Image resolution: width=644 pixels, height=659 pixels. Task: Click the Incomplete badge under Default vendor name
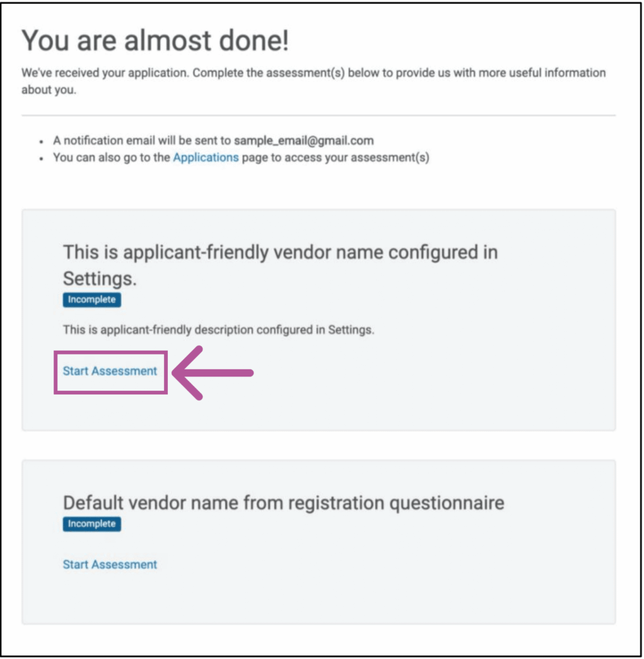click(x=91, y=524)
